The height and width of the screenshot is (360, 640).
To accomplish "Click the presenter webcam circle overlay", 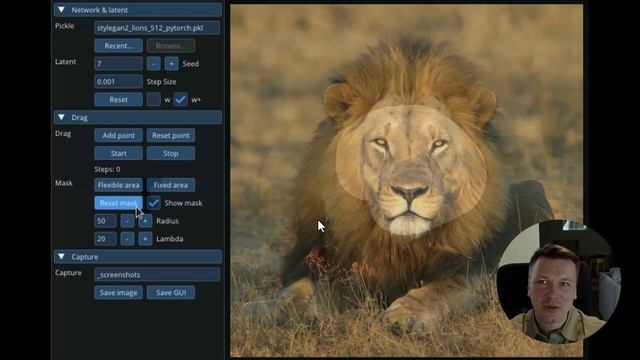I will [558, 282].
